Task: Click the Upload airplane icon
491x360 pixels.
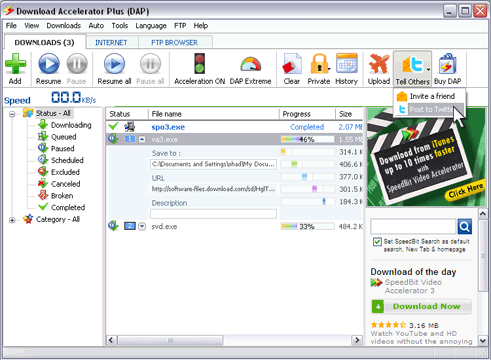Action: coord(379,64)
